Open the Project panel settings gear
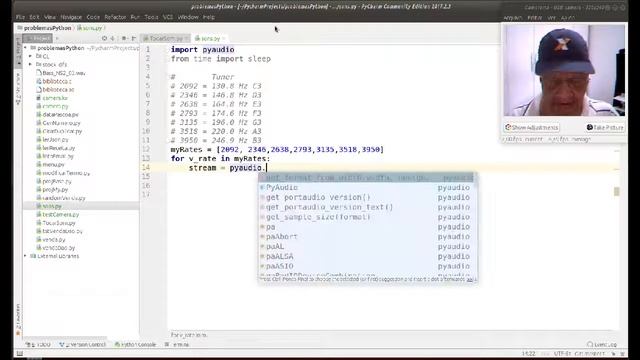640x360 pixels. pos(124,38)
